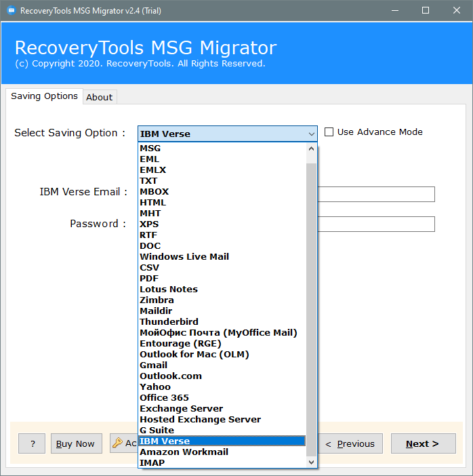
Task: Choose CSV saving option
Action: click(x=222, y=267)
